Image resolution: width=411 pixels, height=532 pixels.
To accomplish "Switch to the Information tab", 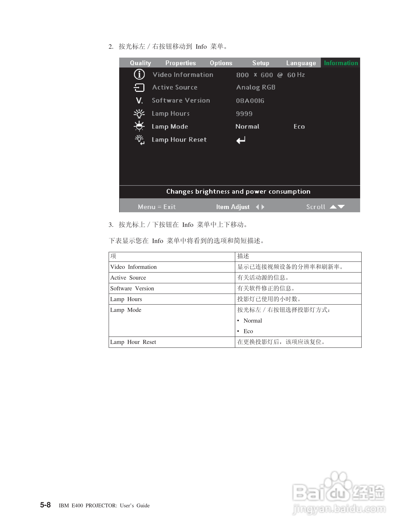I will coord(341,63).
